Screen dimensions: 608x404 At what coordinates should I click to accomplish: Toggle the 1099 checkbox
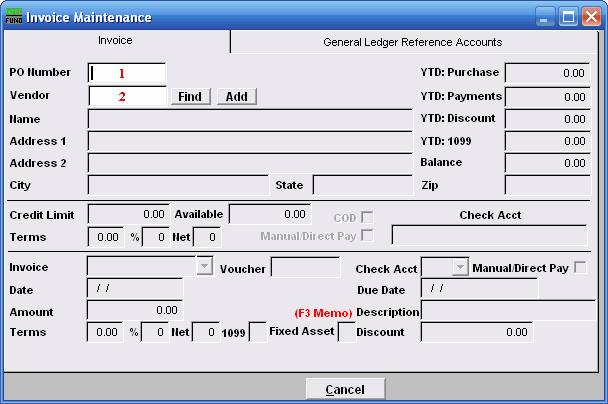[257, 332]
